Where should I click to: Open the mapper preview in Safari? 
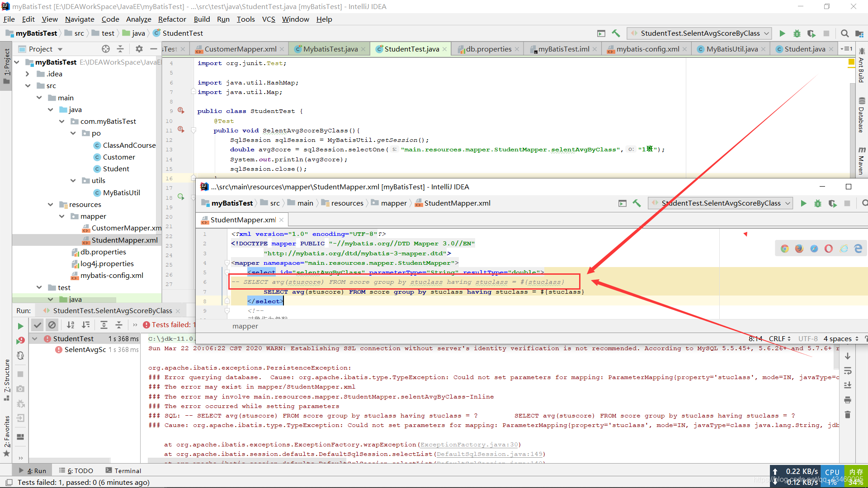[x=814, y=249]
